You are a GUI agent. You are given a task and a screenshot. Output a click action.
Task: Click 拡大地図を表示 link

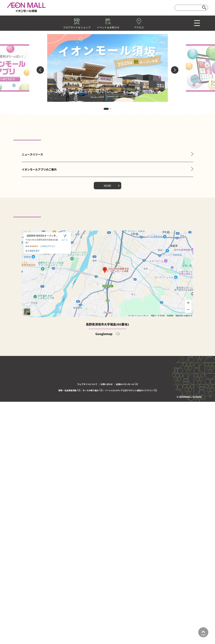click(x=32, y=251)
